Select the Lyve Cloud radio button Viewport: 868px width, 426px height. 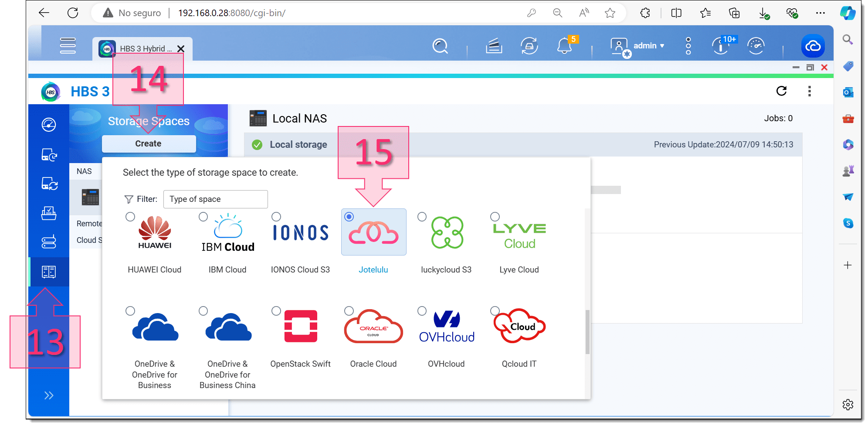[x=495, y=217]
